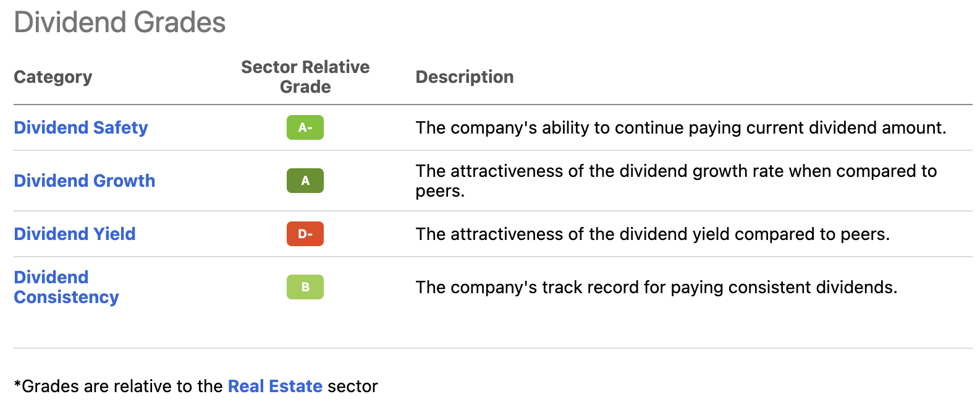Click the Category column header

[x=53, y=77]
